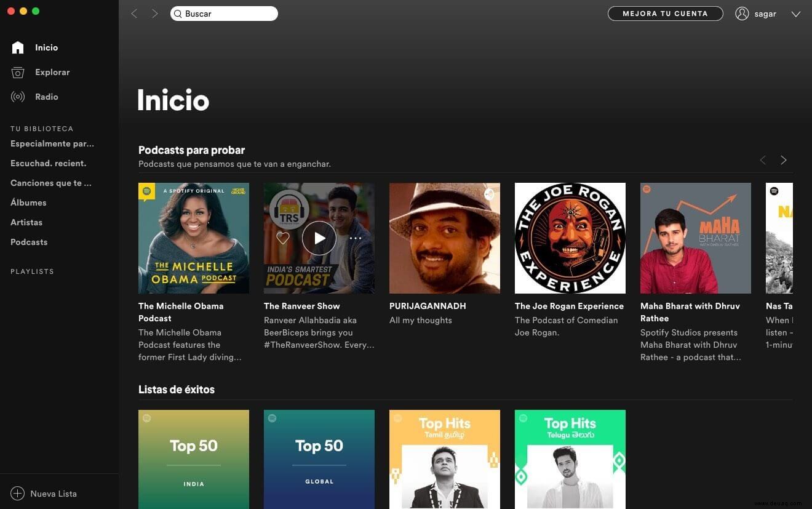This screenshot has height=509, width=812.
Task: Go back with the left navigation arrow
Action: coord(134,14)
